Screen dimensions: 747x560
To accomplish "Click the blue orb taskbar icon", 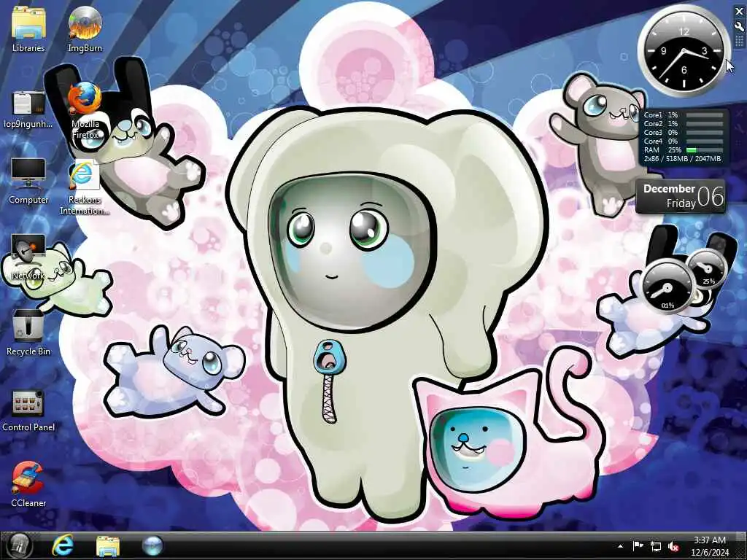I will point(152,545).
